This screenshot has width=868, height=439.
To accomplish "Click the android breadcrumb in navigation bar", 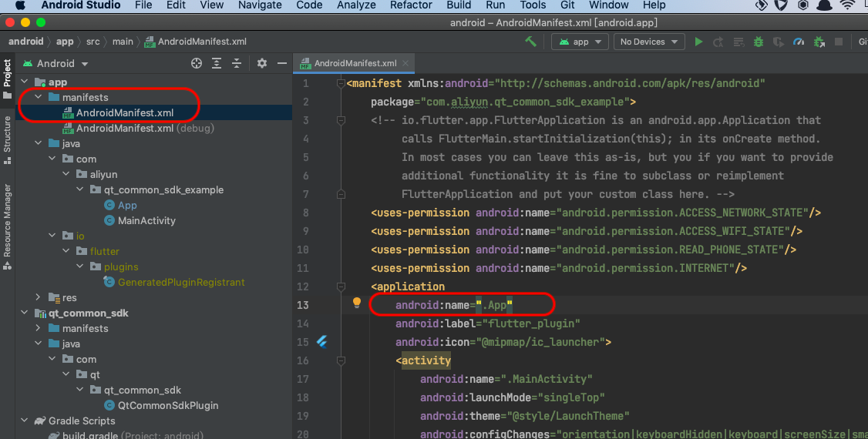I will tap(25, 42).
